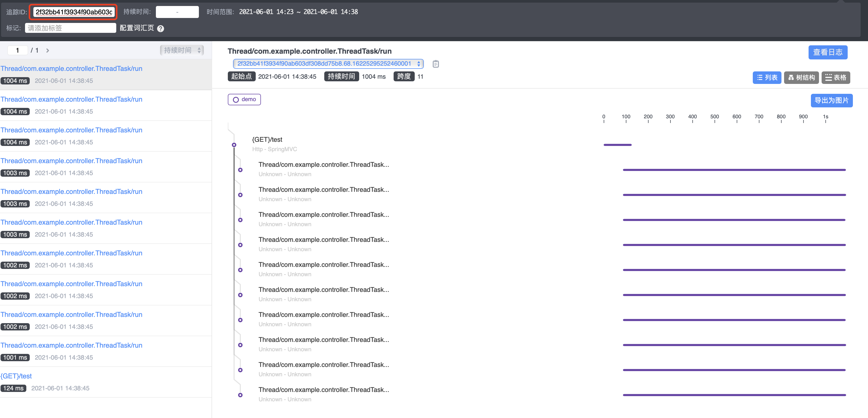Copy segment ID with the clipboard icon

pyautogui.click(x=435, y=64)
